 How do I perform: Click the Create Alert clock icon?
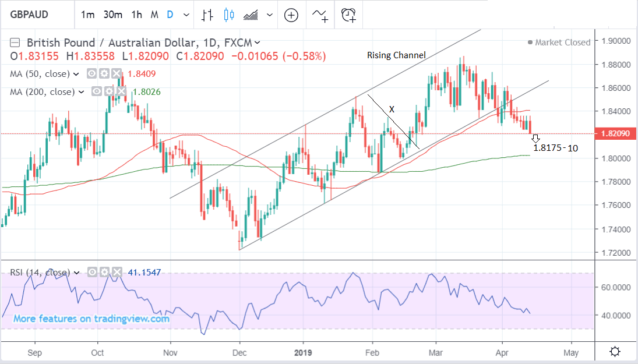(x=348, y=15)
